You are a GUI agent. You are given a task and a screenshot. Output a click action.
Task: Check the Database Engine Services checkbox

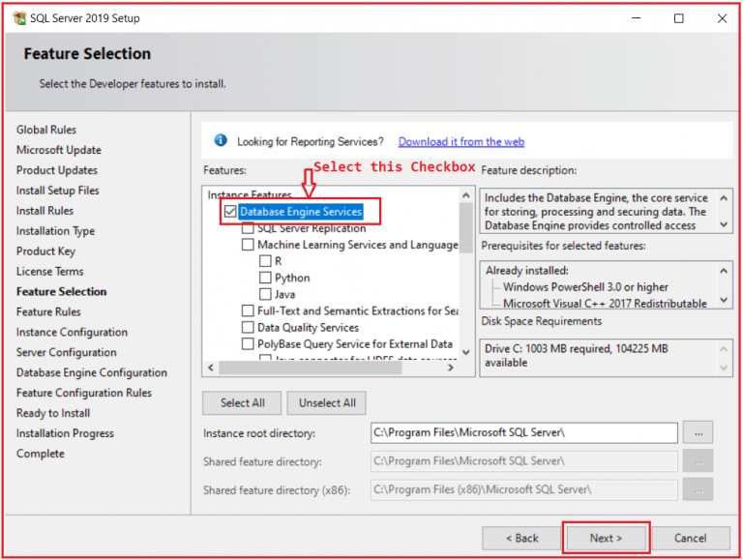[x=230, y=211]
